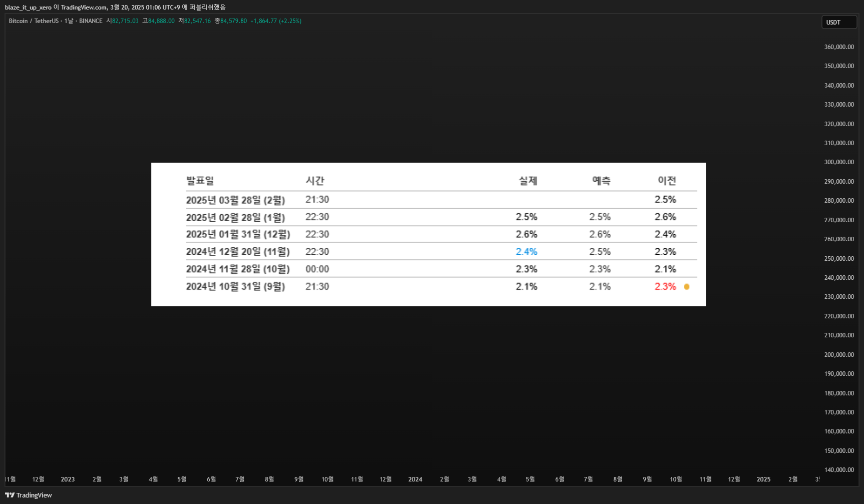This screenshot has width=864, height=504.
Task: Open the USDT currency selector
Action: pyautogui.click(x=839, y=22)
